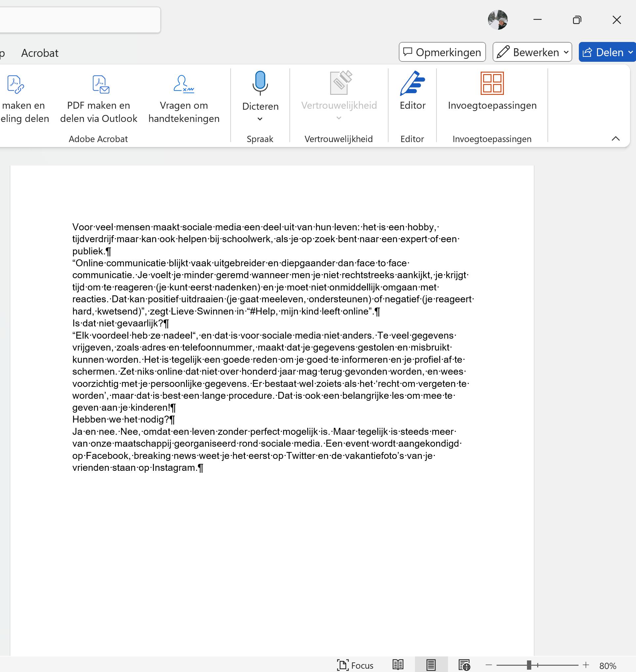Open the user profile picture
This screenshot has width=636, height=672.
(497, 20)
